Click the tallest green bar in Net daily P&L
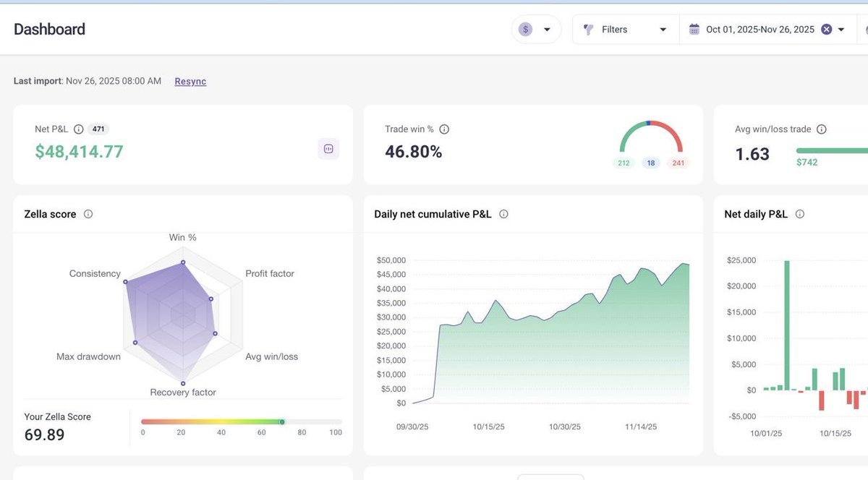 coord(787,325)
